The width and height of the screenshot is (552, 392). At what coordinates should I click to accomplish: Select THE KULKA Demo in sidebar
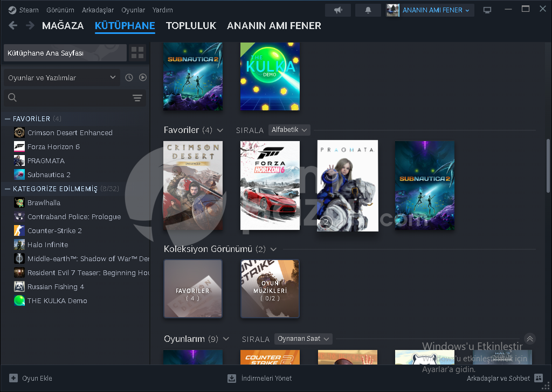pos(57,301)
